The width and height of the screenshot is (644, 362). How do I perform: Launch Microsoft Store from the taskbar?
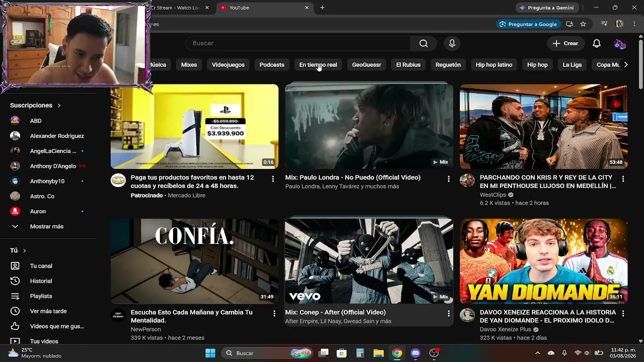coord(342,353)
